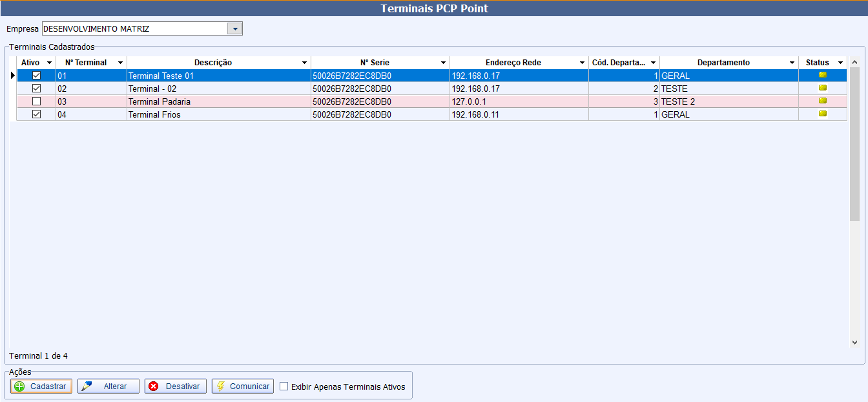The width and height of the screenshot is (868, 402).
Task: Check the Ativo box for terminal 03
Action: 36,101
